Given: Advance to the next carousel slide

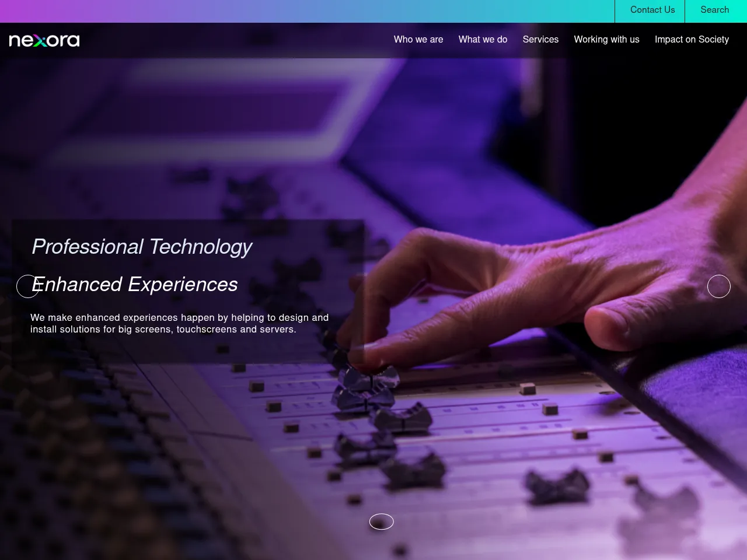Looking at the screenshot, I should 718,286.
